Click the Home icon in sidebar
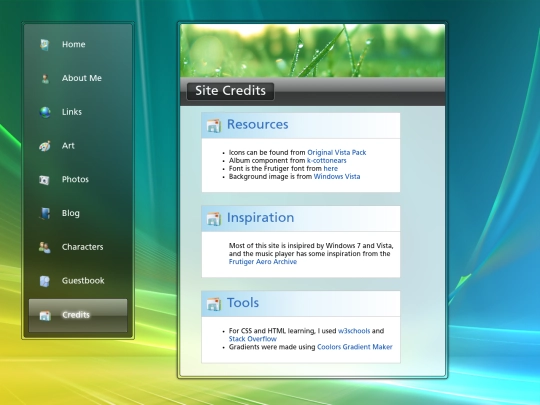This screenshot has height=405, width=540. point(45,44)
